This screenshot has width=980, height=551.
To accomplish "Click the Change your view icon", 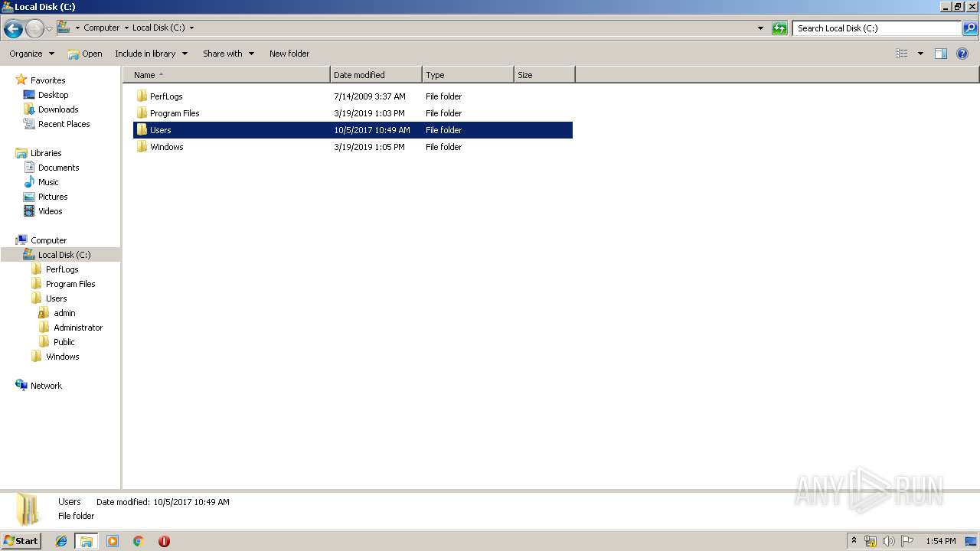I will (902, 54).
